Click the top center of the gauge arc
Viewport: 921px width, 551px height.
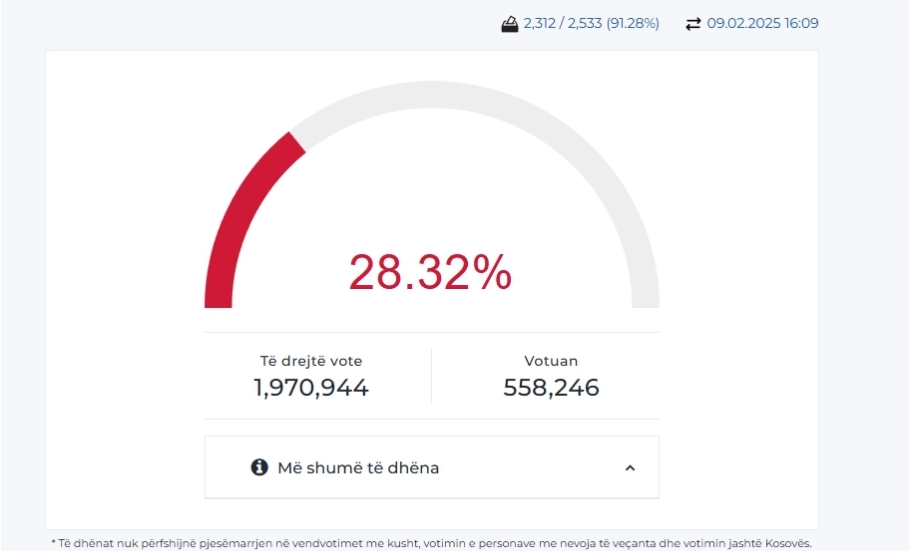[x=432, y=95]
